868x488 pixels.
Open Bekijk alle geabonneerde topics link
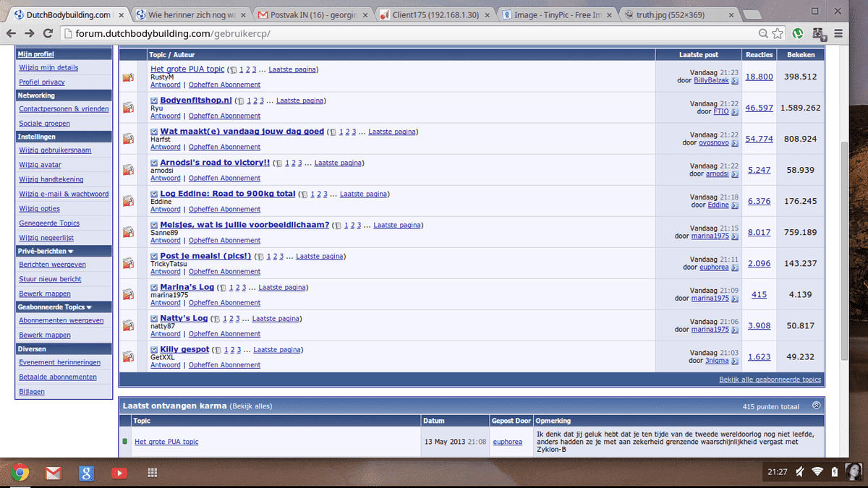[770, 380]
